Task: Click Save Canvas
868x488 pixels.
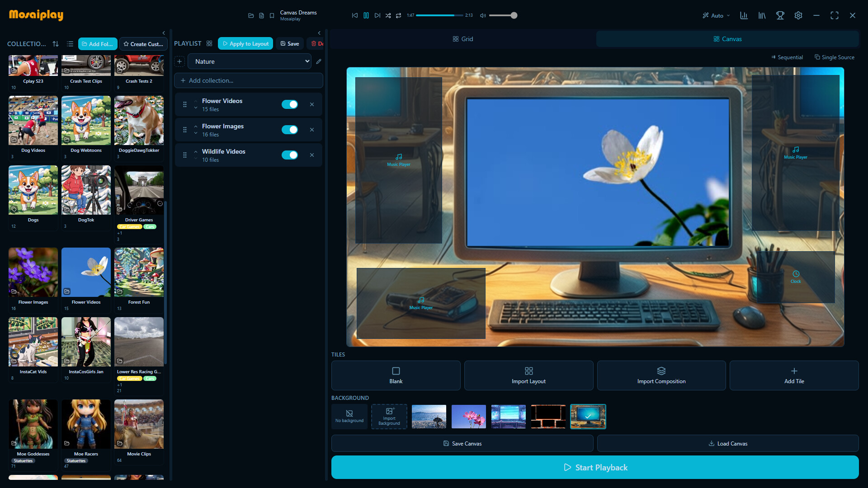Action: point(462,443)
